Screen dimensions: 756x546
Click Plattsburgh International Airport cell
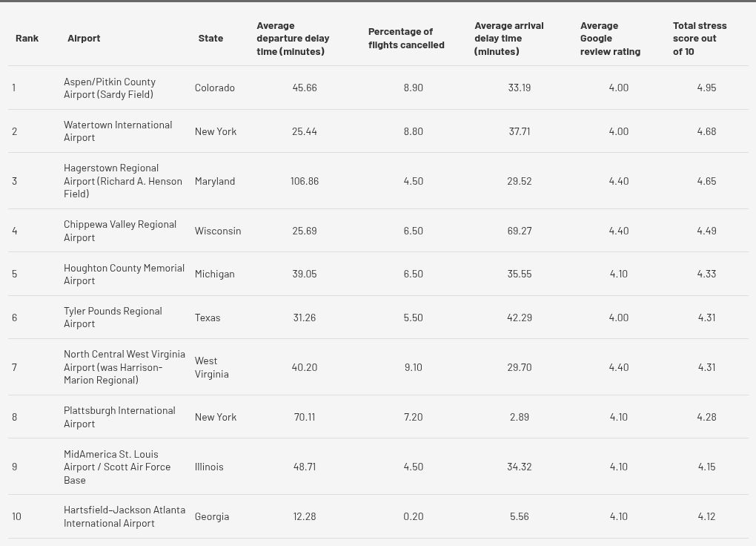coord(119,417)
